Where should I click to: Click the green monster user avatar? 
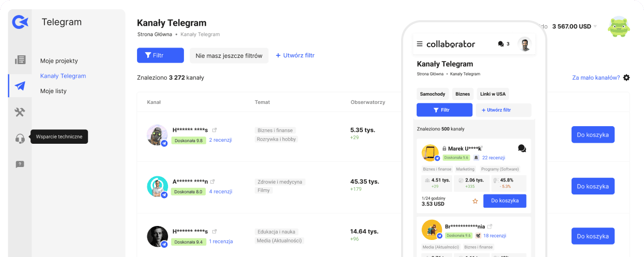[x=619, y=26]
